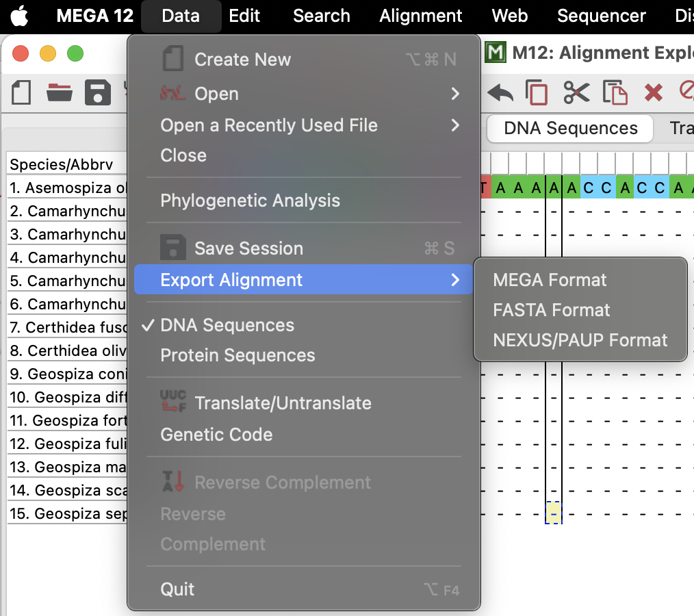Click the Save Session disk icon in menu
This screenshot has height=616, width=694.
pos(173,247)
